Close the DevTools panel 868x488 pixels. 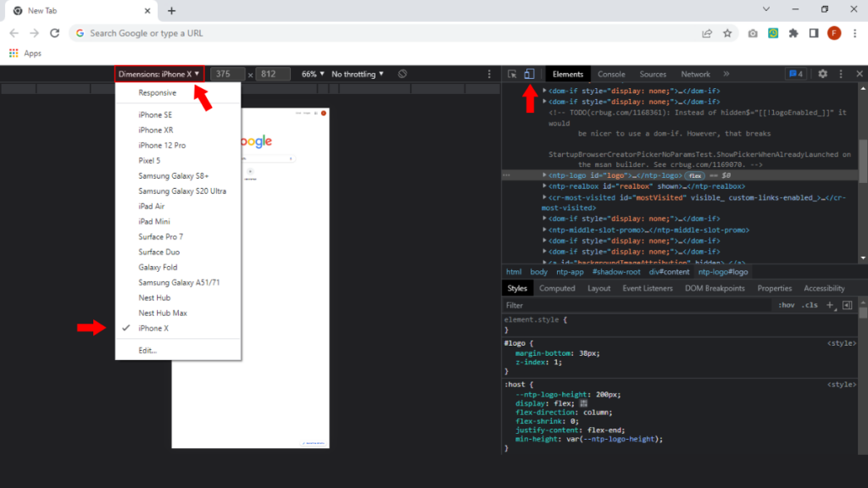[x=860, y=75]
